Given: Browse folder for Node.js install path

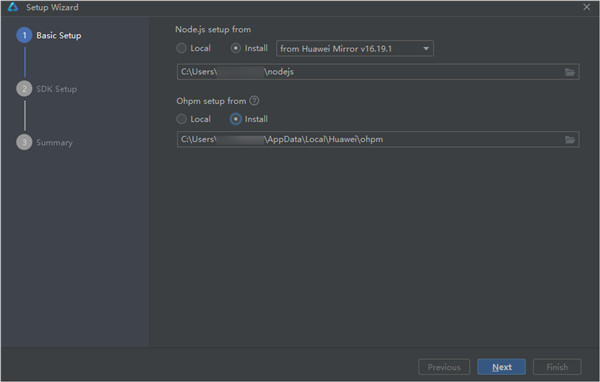Looking at the screenshot, I should tap(570, 72).
